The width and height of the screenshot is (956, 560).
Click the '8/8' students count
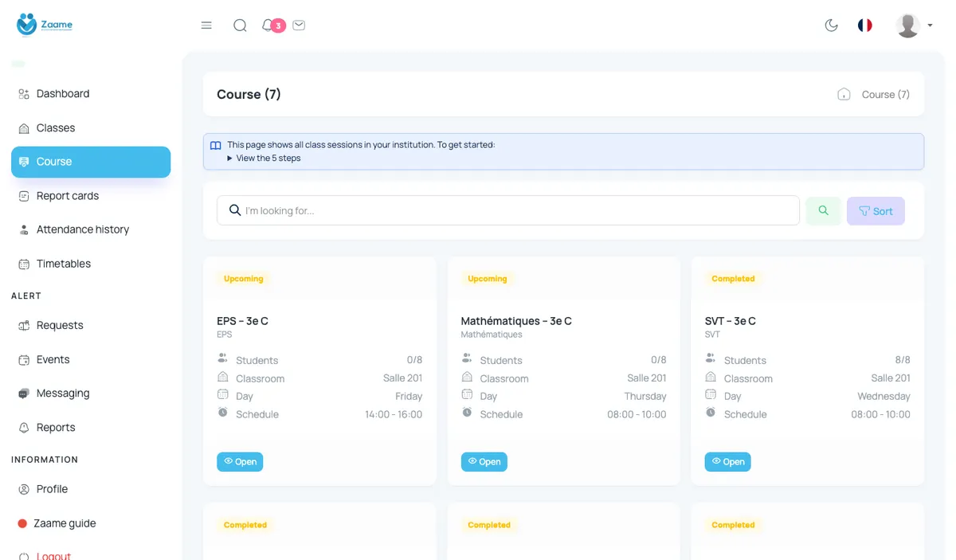903,360
